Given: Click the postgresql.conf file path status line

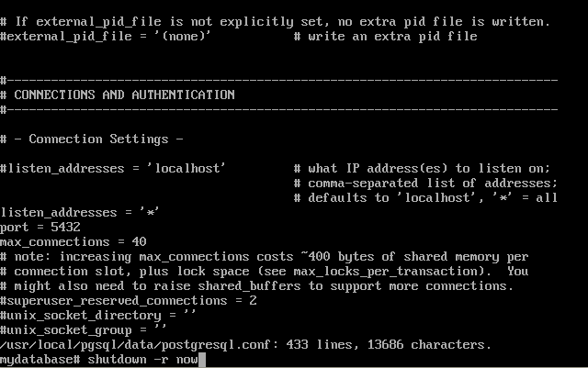Looking at the screenshot, I should [245, 345].
